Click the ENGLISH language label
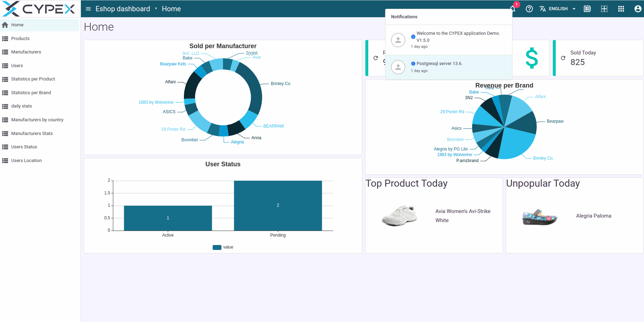 click(558, 9)
